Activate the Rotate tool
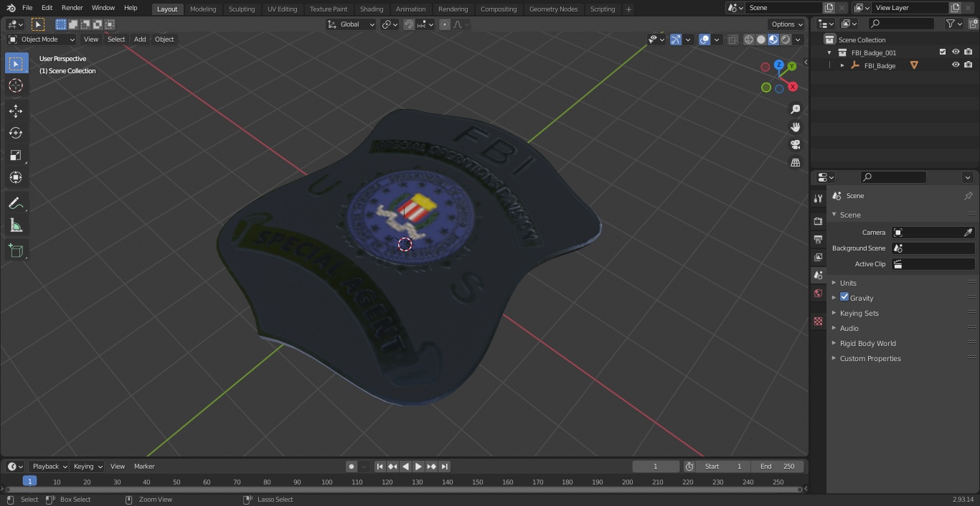980x506 pixels. click(16, 133)
